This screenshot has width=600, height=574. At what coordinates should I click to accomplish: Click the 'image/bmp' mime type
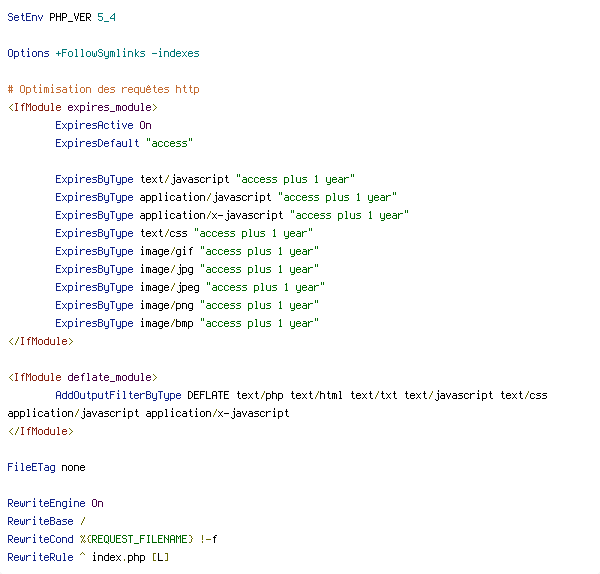coord(167,323)
